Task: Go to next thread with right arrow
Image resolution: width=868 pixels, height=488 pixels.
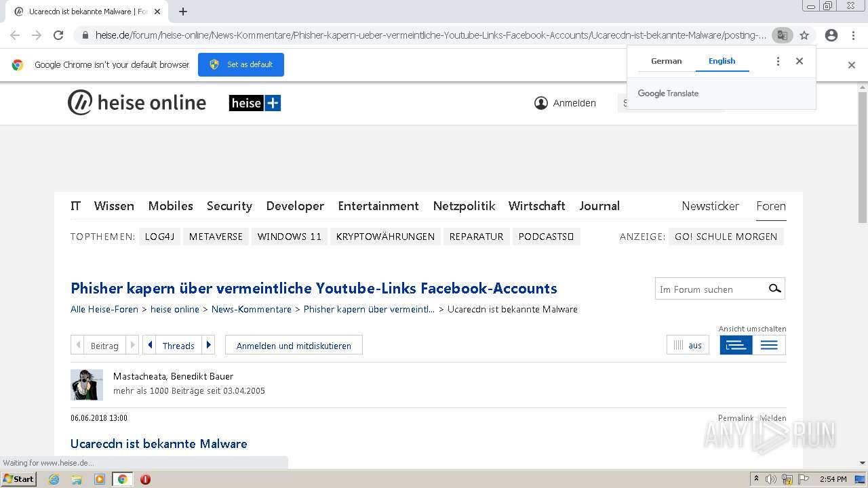Action: click(208, 345)
